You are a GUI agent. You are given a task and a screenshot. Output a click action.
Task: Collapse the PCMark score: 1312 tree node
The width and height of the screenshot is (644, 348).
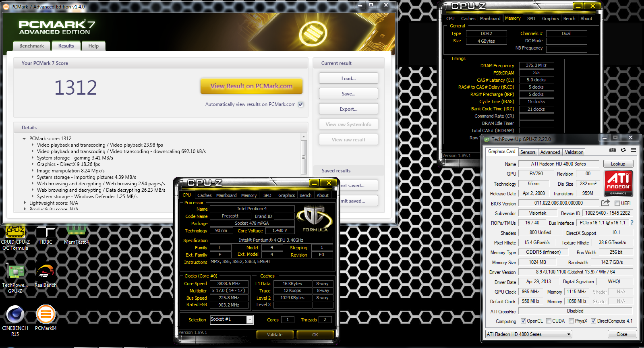point(25,139)
